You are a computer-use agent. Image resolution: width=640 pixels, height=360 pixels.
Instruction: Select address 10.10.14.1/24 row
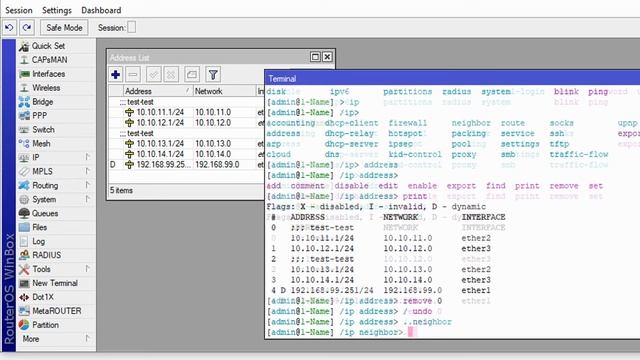(x=187, y=154)
